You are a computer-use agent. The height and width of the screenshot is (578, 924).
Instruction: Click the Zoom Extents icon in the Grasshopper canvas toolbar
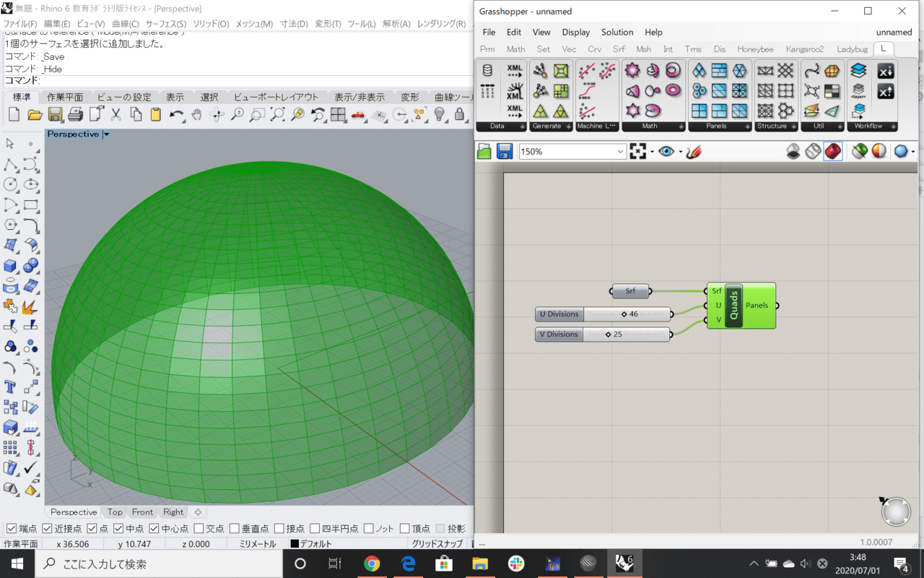point(637,152)
